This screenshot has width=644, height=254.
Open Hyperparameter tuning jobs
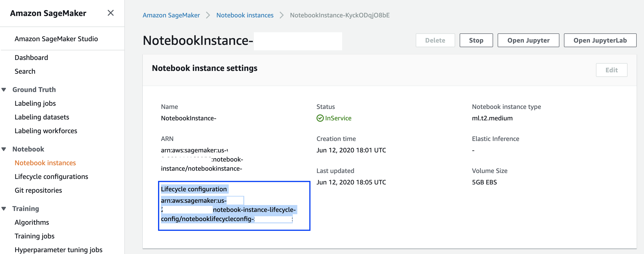click(59, 250)
